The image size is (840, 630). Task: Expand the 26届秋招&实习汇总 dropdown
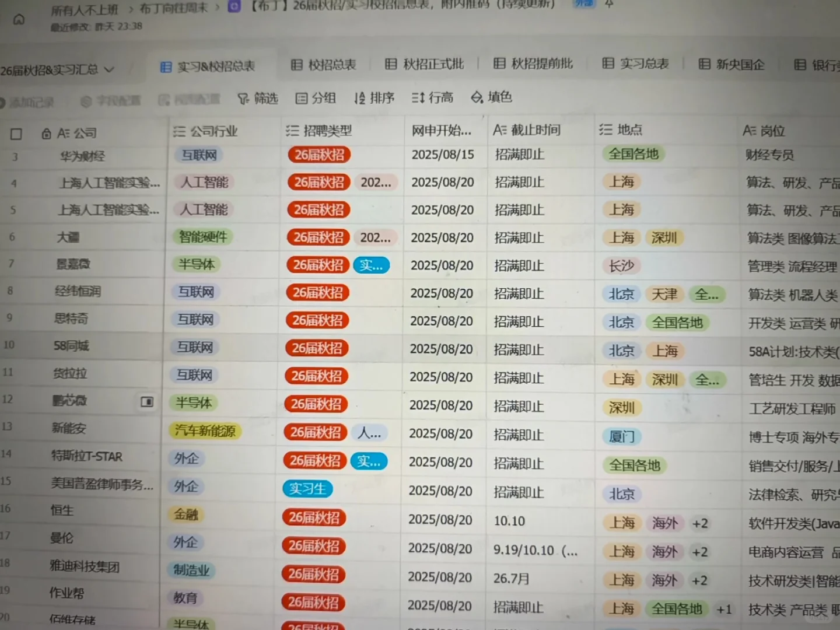coord(57,71)
